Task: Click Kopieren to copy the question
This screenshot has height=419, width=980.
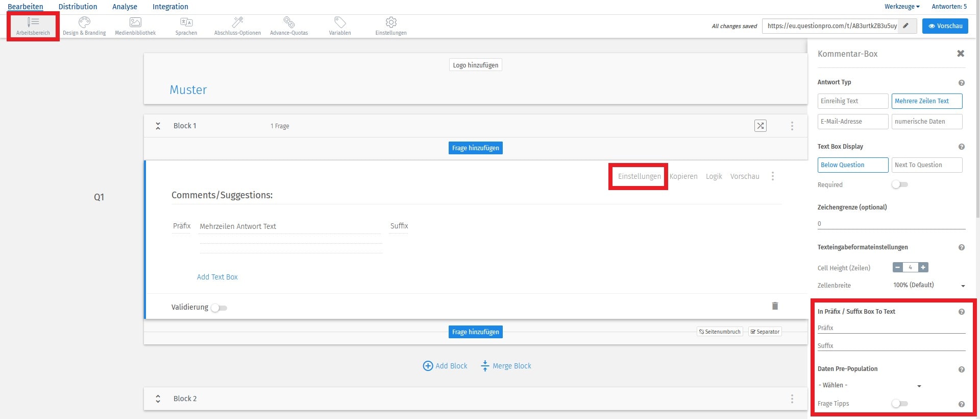Action: (683, 176)
